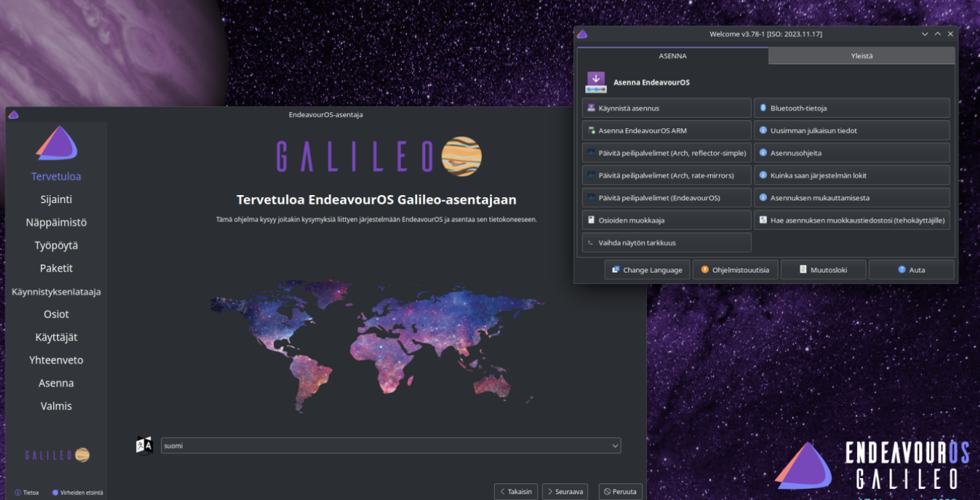Image resolution: width=980 pixels, height=500 pixels.
Task: Open Uusimman julkaisun tiedot
Action: pyautogui.click(x=852, y=130)
